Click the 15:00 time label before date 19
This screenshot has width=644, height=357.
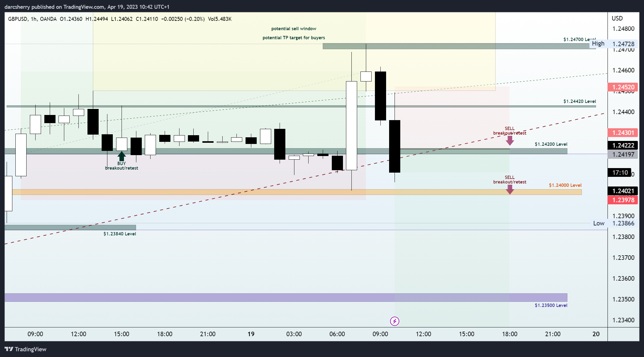click(x=122, y=334)
